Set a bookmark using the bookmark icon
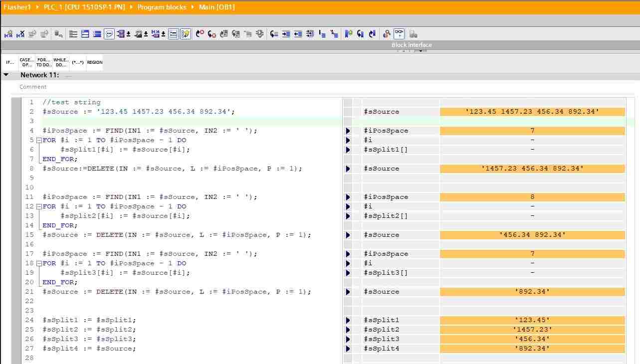Image resolution: width=640 pixels, height=364 pixels. (x=349, y=34)
